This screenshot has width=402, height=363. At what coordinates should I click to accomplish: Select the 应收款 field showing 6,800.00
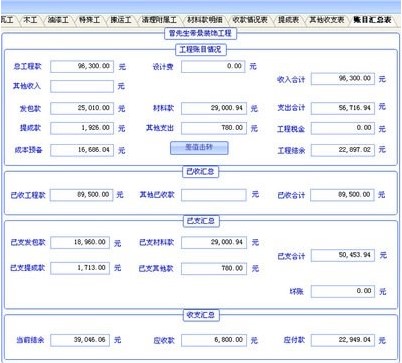[214, 340]
